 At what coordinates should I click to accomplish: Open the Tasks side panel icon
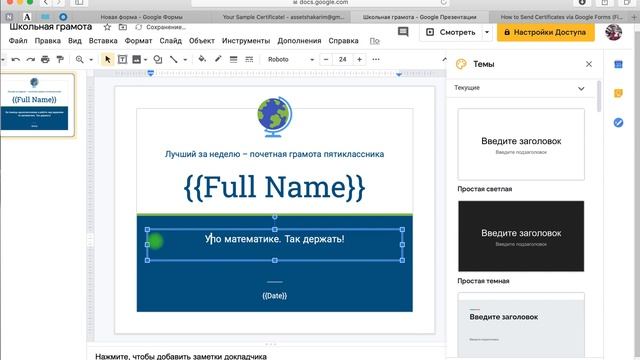click(x=618, y=122)
